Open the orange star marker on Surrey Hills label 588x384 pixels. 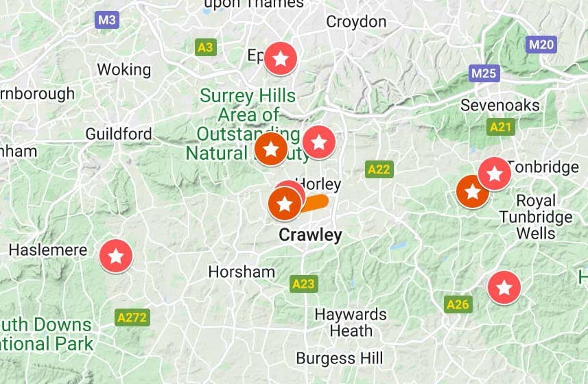pyautogui.click(x=271, y=149)
